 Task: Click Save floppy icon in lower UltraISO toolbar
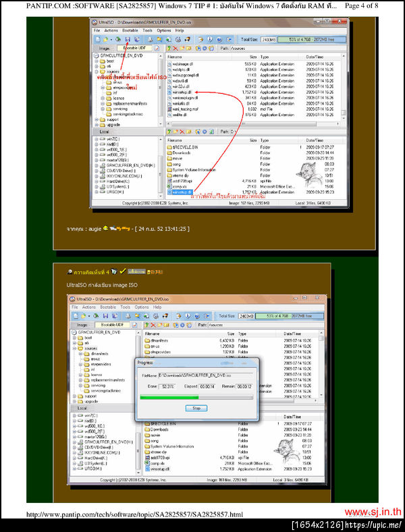click(x=105, y=316)
